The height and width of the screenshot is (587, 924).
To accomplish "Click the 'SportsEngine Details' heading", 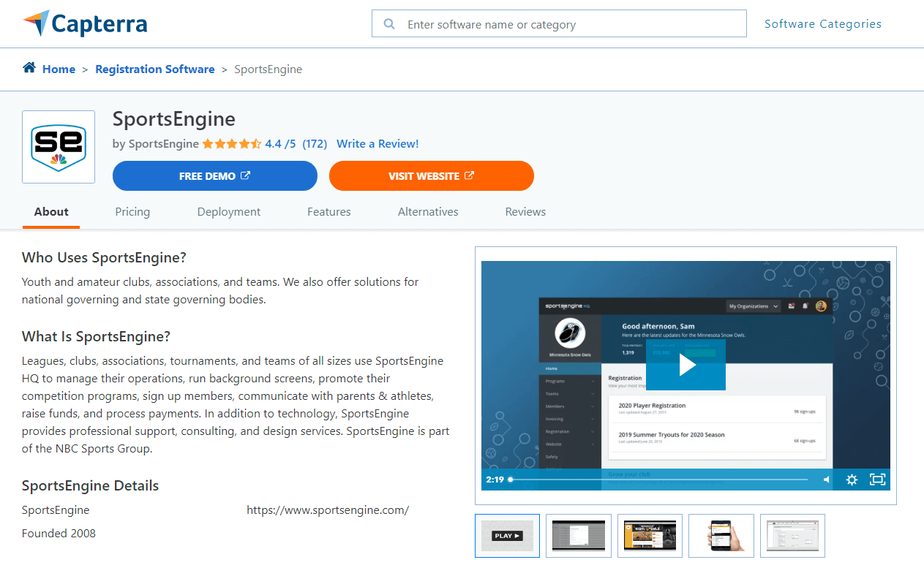I will pyautogui.click(x=90, y=486).
